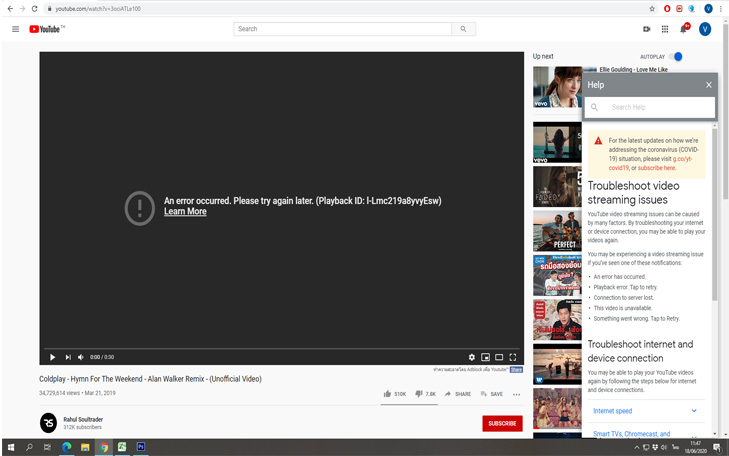This screenshot has height=456, width=729.
Task: Click the Help panel scrollbar
Action: (x=715, y=215)
